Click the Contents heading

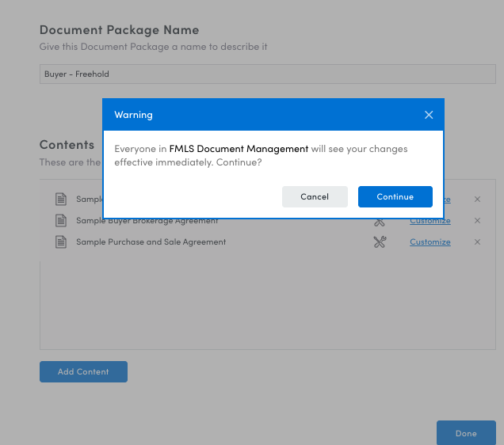point(67,144)
